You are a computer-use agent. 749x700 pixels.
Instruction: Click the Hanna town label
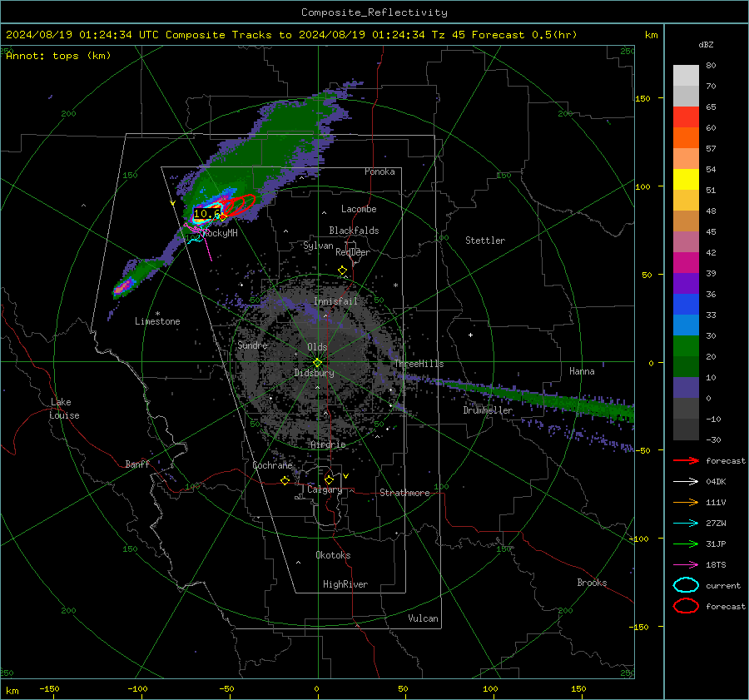coord(582,371)
